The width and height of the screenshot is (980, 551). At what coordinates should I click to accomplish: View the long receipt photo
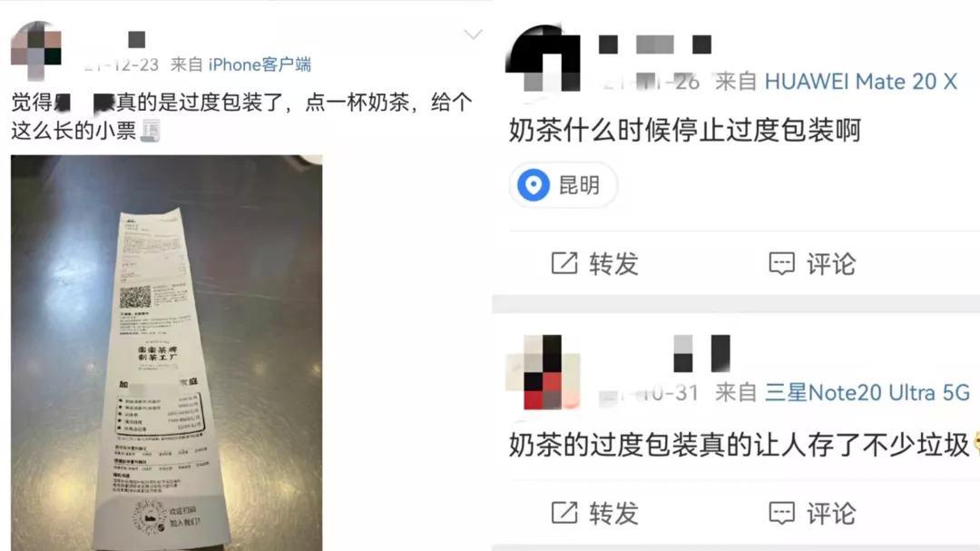point(166,353)
